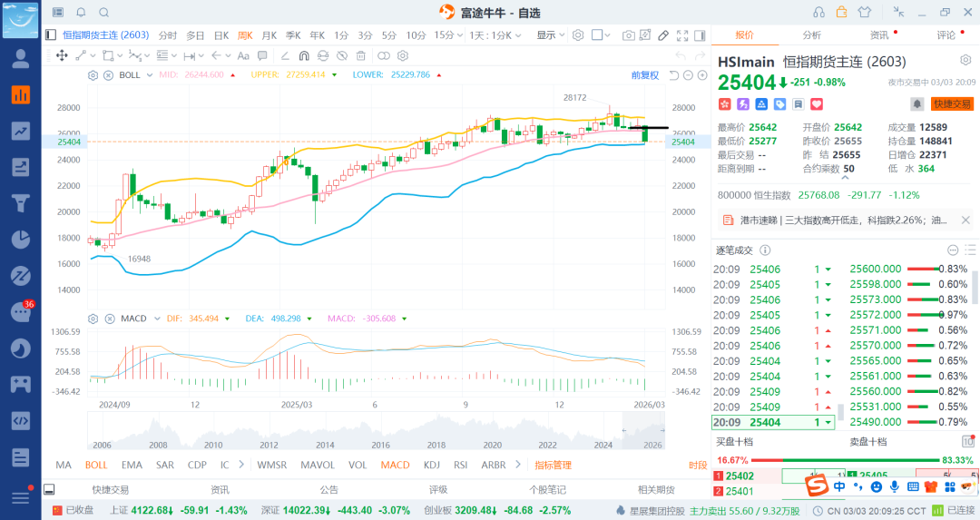Open the code editor sidebar icon
The width and height of the screenshot is (980, 520).
pyautogui.click(x=21, y=420)
